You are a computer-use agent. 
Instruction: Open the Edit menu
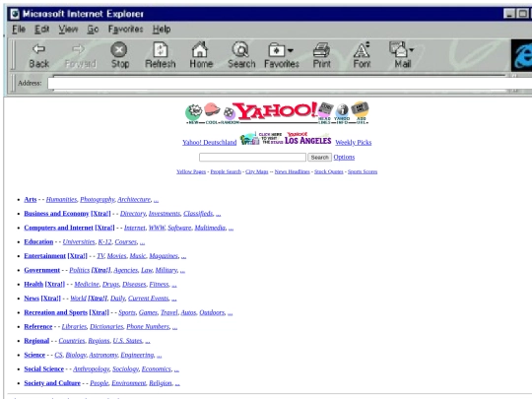[42, 30]
